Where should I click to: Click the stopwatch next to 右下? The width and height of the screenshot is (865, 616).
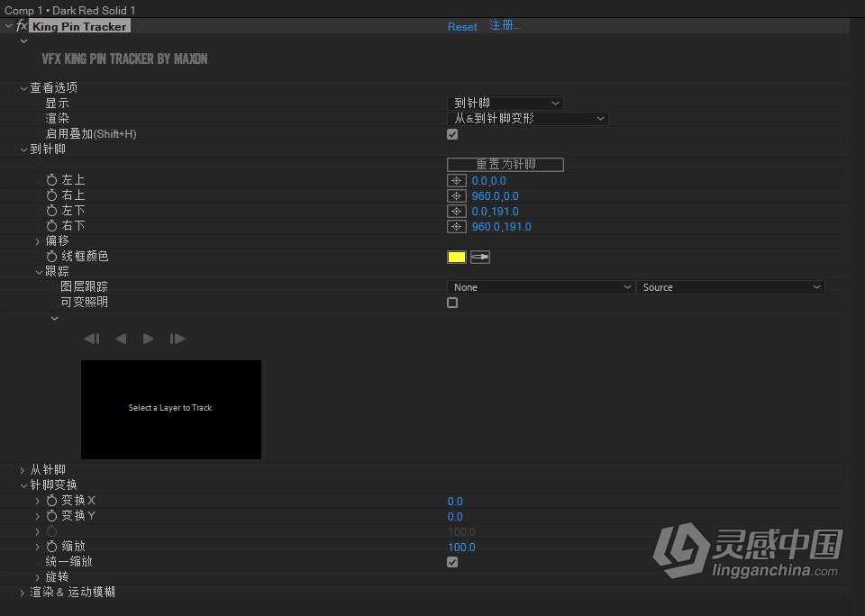click(52, 226)
